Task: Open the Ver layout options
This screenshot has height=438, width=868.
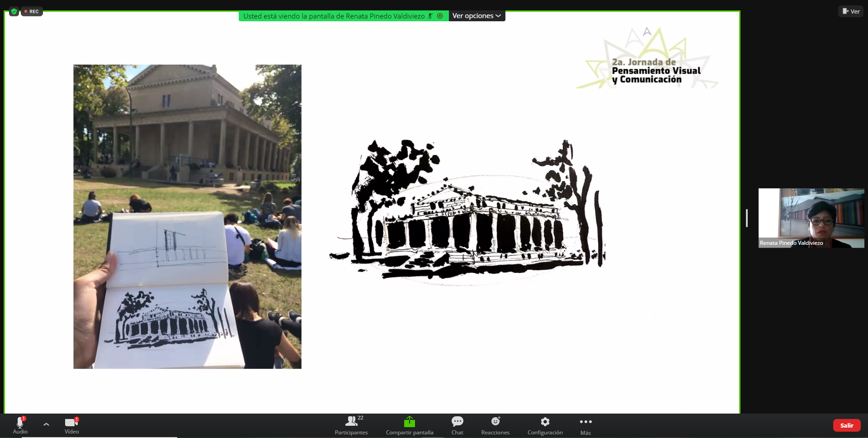Action: pos(851,11)
